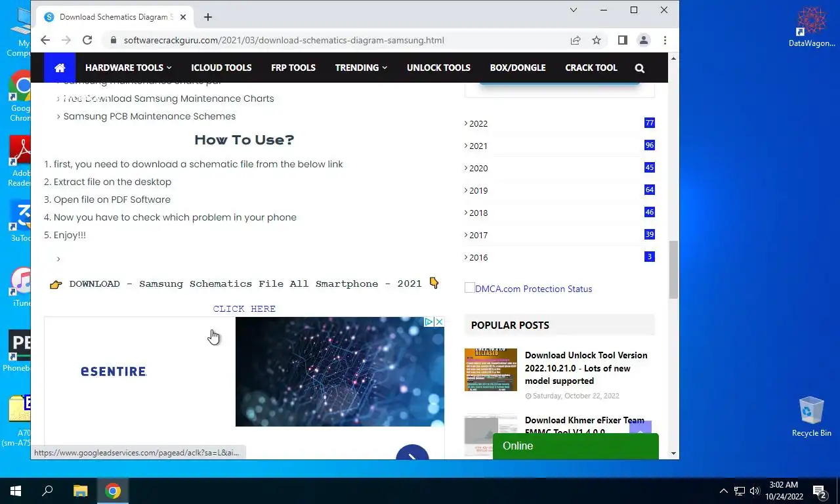Click the scroll-to-top arrow button

click(640, 428)
